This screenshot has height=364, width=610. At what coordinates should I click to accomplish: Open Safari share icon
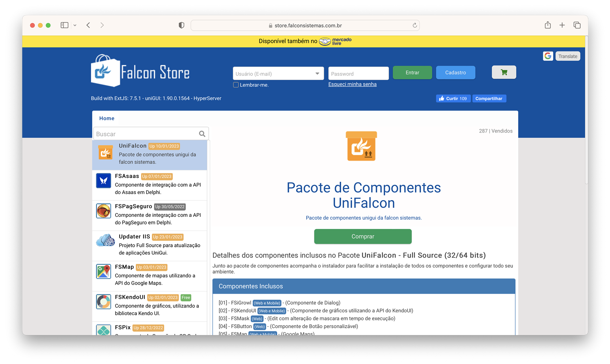(548, 25)
